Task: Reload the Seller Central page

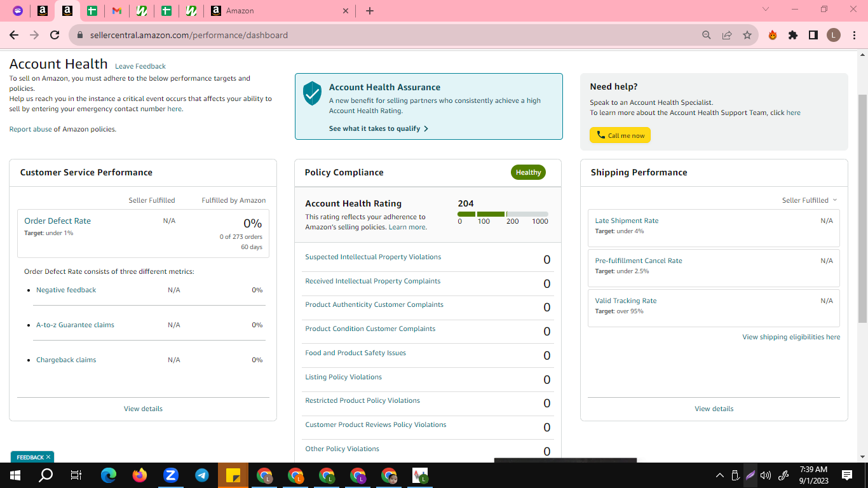Action: [x=55, y=35]
